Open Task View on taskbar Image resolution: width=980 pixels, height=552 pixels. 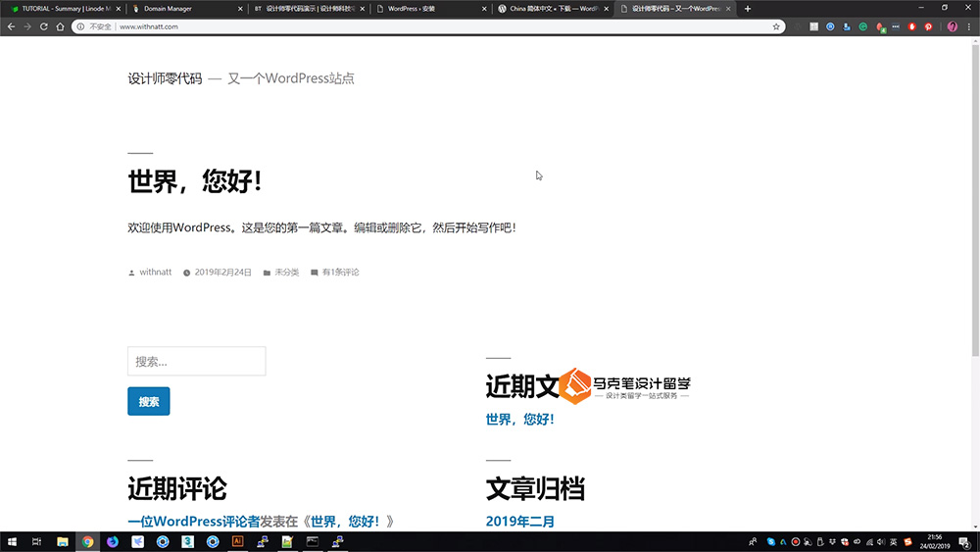pyautogui.click(x=37, y=542)
